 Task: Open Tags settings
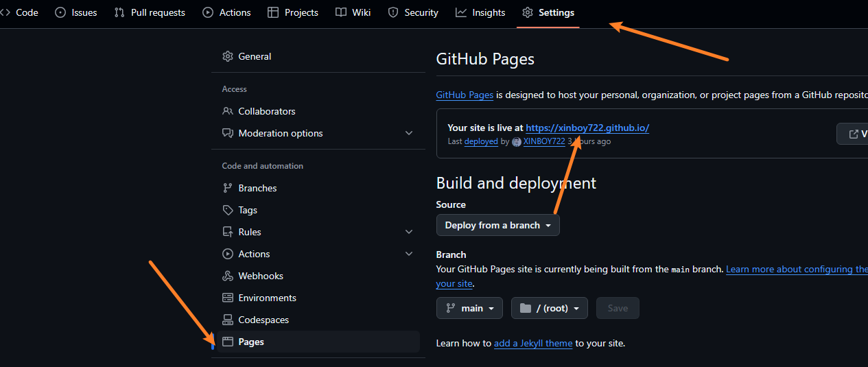318,210
